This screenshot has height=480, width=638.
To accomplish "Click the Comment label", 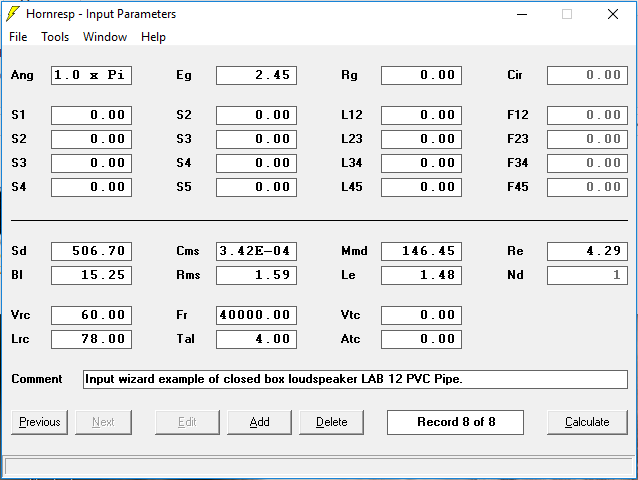I will pos(37,379).
